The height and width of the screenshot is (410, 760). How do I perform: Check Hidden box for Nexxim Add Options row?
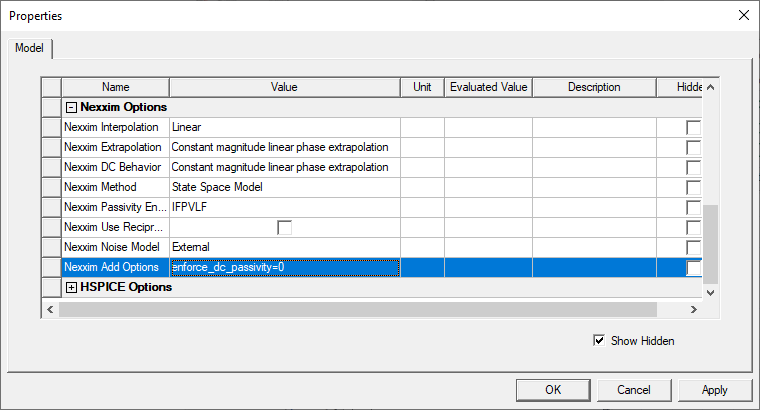694,268
